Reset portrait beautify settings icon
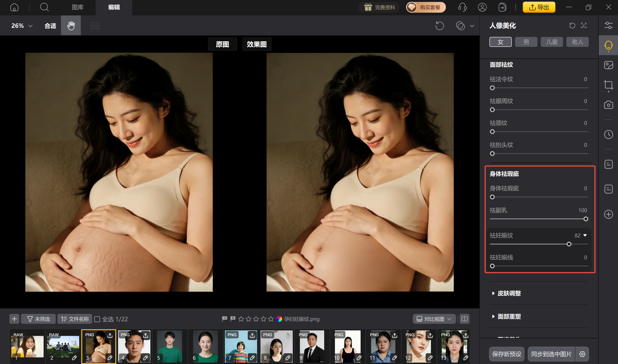Image resolution: width=618 pixels, height=364 pixels. pos(572,26)
